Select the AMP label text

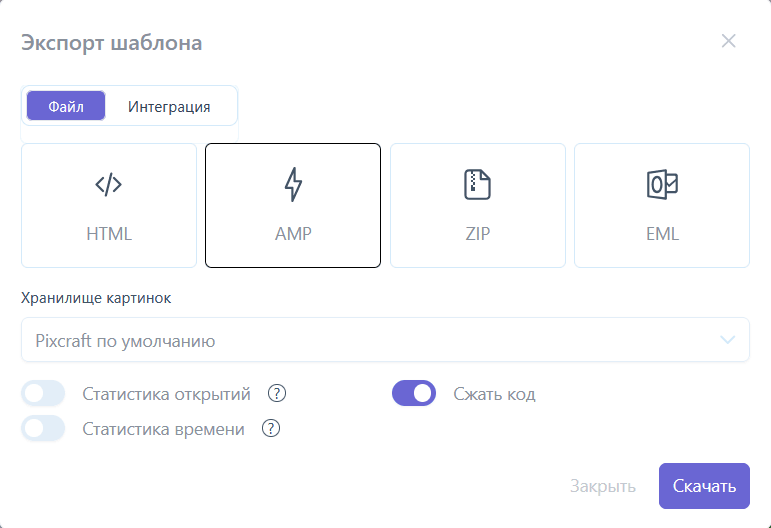tap(294, 234)
